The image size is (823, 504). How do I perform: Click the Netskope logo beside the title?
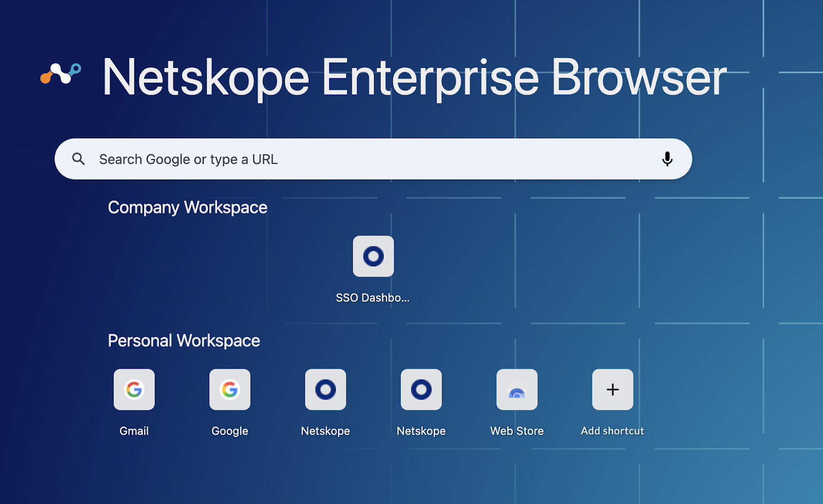pyautogui.click(x=61, y=73)
